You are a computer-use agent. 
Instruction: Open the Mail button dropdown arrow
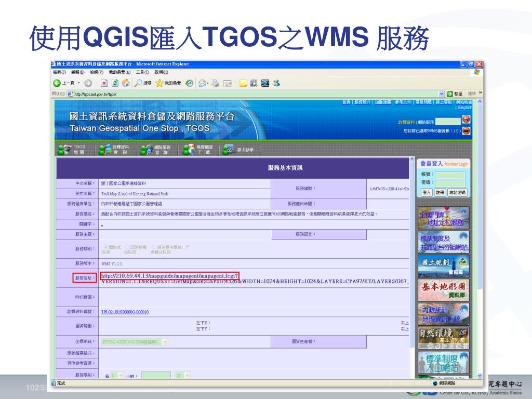point(207,83)
